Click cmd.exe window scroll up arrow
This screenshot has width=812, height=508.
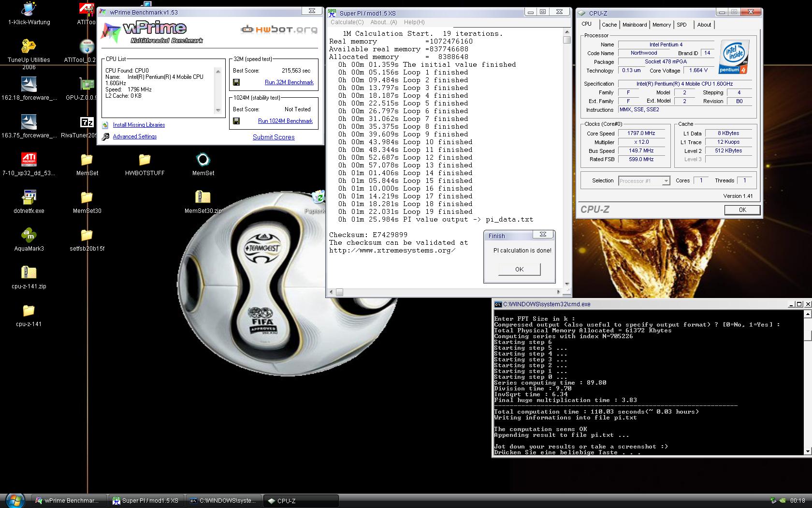807,314
